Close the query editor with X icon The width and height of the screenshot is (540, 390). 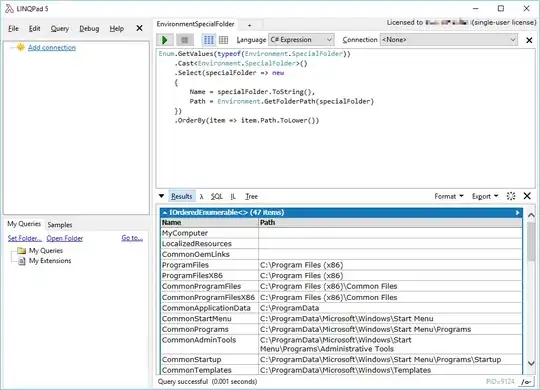click(x=529, y=40)
